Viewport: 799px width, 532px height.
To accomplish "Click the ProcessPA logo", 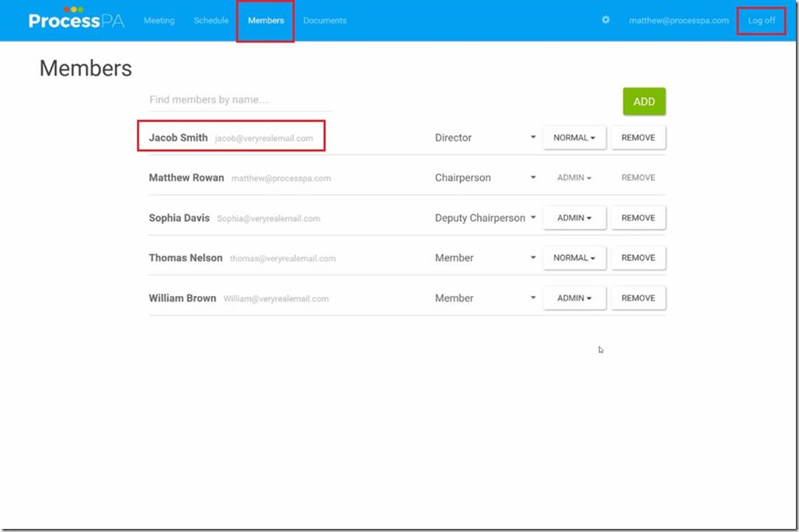I will coord(76,19).
